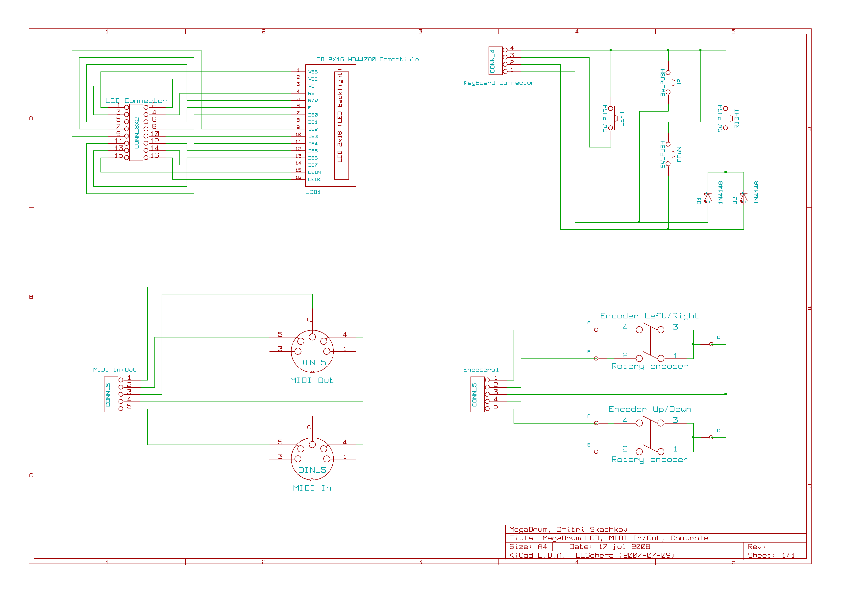Click the Title field in title block

(x=609, y=538)
